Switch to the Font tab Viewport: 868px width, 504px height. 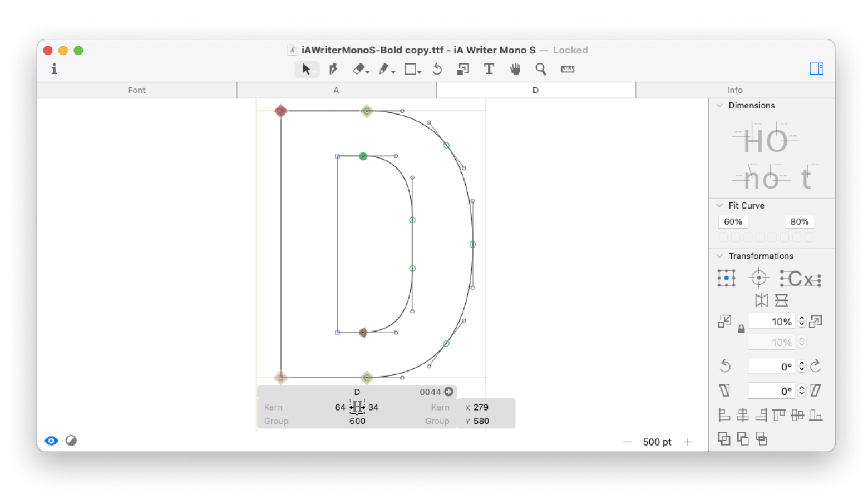point(137,90)
